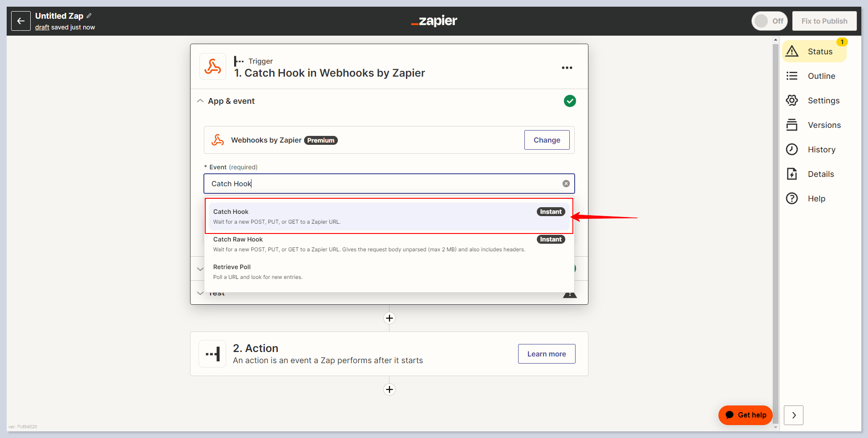The image size is (868, 438).
Task: Click the back arrow button
Action: 21,21
